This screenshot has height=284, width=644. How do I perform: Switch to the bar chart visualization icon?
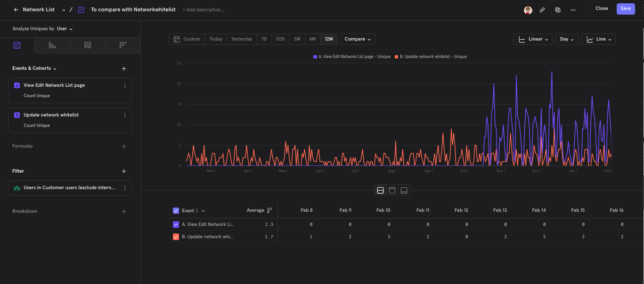pyautogui.click(x=52, y=45)
